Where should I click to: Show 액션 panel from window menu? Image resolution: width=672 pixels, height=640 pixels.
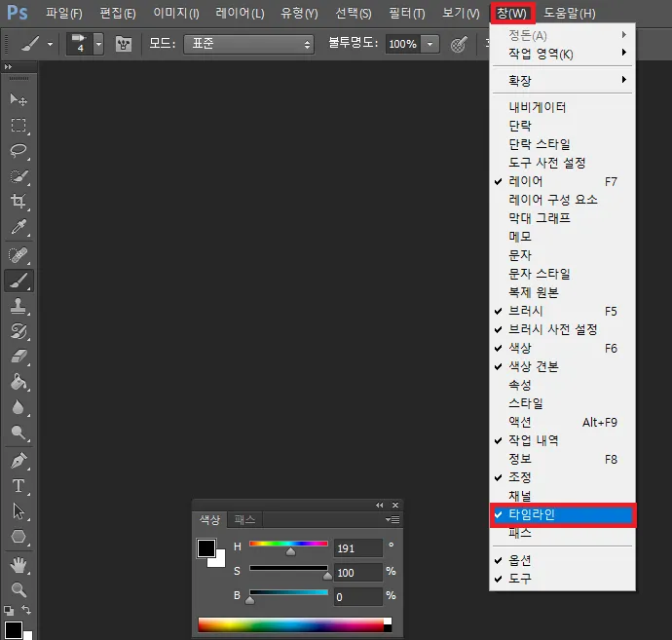click(x=562, y=422)
